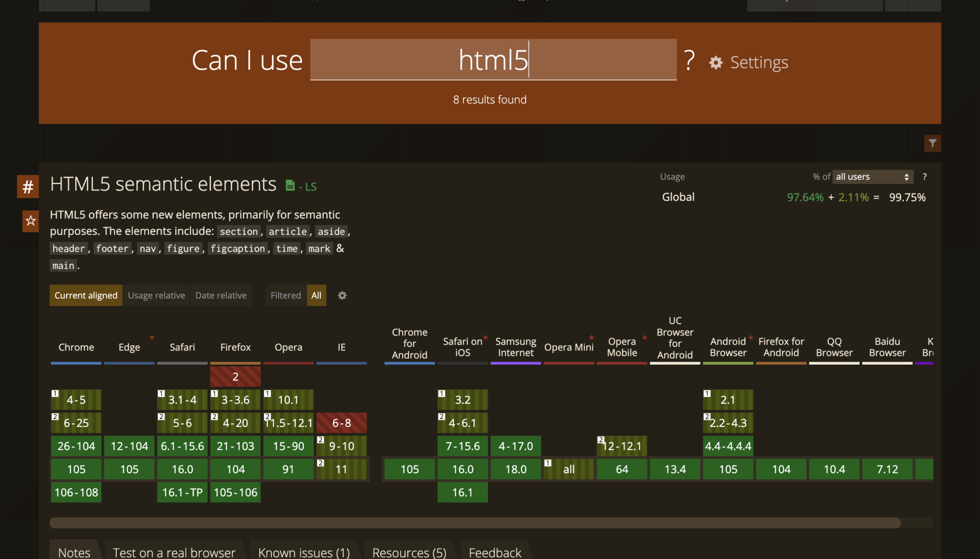Bookmark the feature using the star icon
This screenshot has width=980, height=559.
pos(30,221)
